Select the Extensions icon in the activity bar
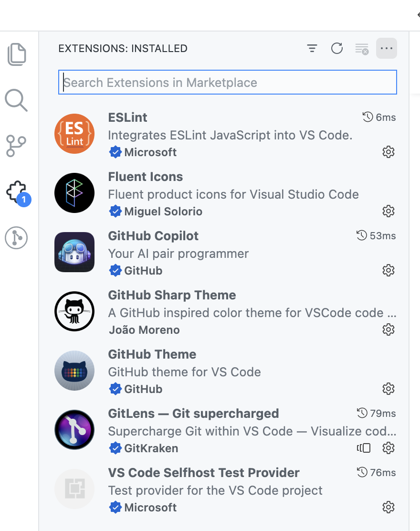Screen dimensions: 420x531 pyautogui.click(x=16, y=191)
